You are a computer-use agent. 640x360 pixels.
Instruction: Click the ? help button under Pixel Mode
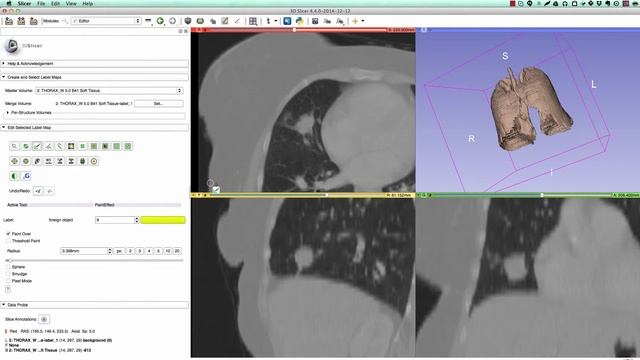pyautogui.click(x=8, y=289)
